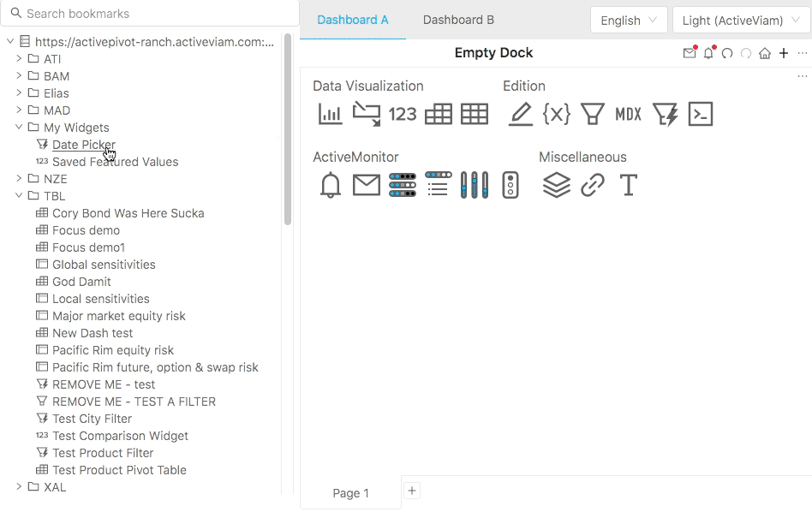Click the bookmarks tree scrollbar
The image size is (812, 512).
point(288,129)
